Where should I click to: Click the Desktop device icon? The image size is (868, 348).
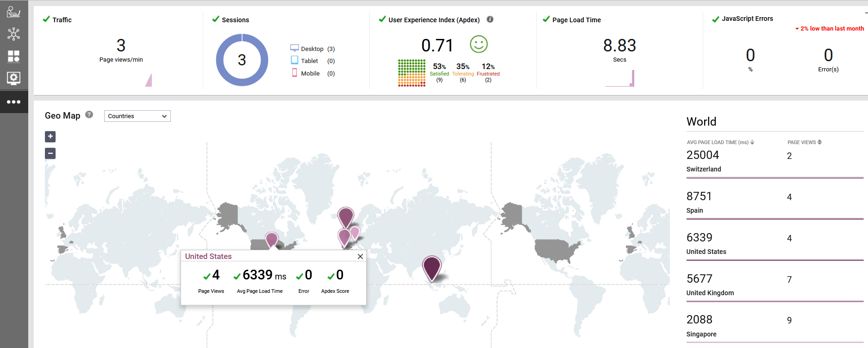294,48
